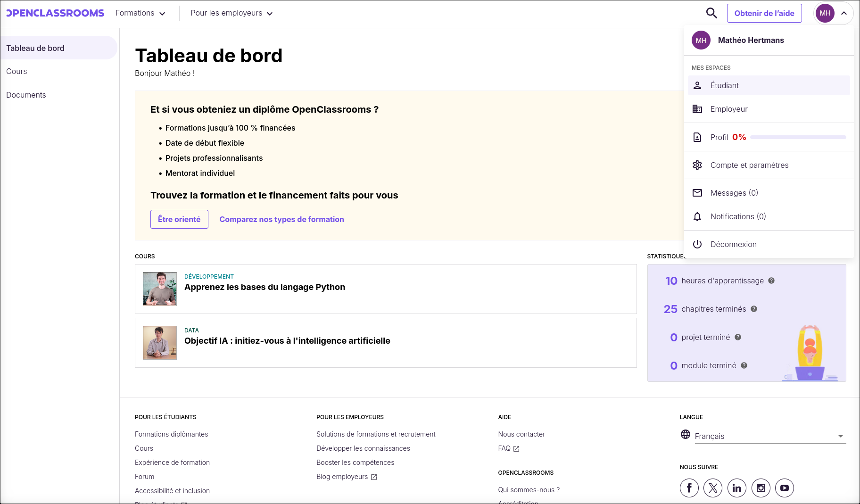This screenshot has width=860, height=504.
Task: Expand the Pour les employeurs dropdown
Action: (x=232, y=13)
